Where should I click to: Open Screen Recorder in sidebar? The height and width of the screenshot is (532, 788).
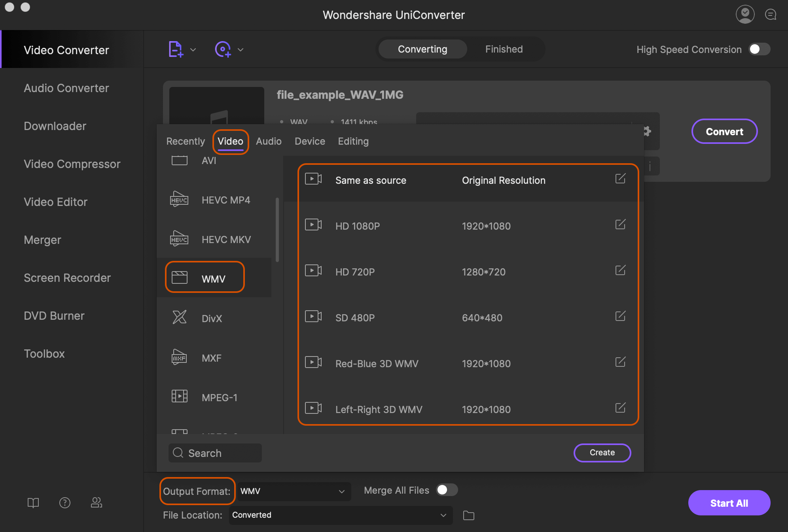[67, 278]
